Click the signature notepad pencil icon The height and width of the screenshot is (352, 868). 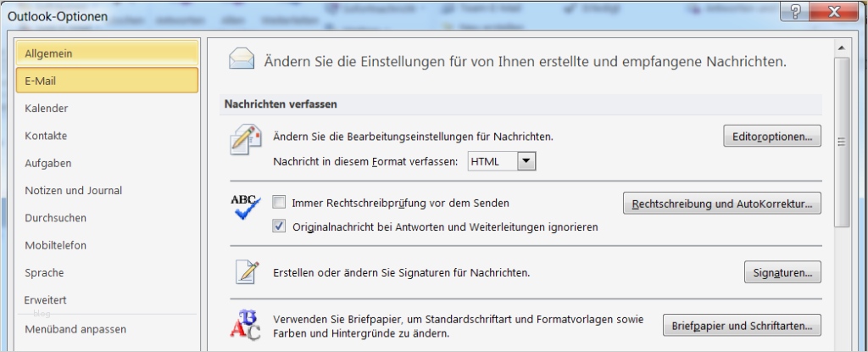pyautogui.click(x=247, y=271)
